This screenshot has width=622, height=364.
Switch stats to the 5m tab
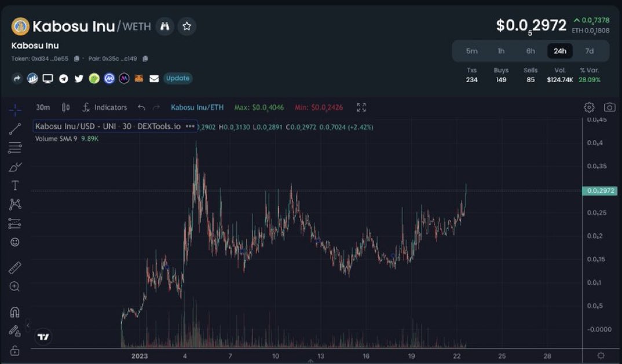pyautogui.click(x=471, y=51)
